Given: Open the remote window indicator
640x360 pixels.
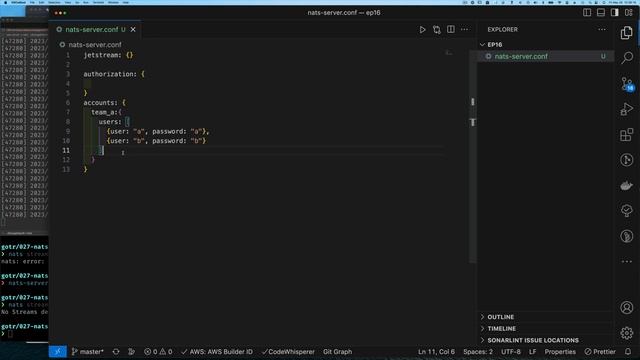Looking at the screenshot, I should 58,351.
